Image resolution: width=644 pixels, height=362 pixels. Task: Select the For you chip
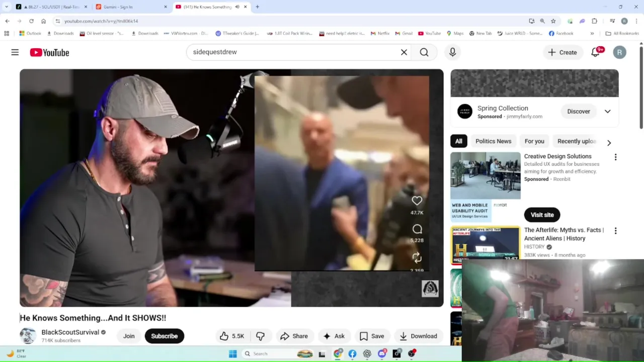point(534,141)
